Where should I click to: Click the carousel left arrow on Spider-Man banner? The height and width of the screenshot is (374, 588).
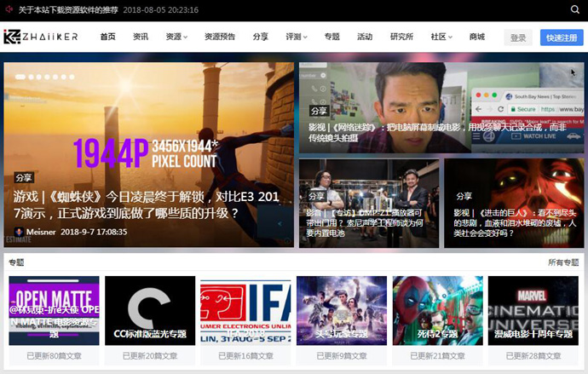pos(280,224)
